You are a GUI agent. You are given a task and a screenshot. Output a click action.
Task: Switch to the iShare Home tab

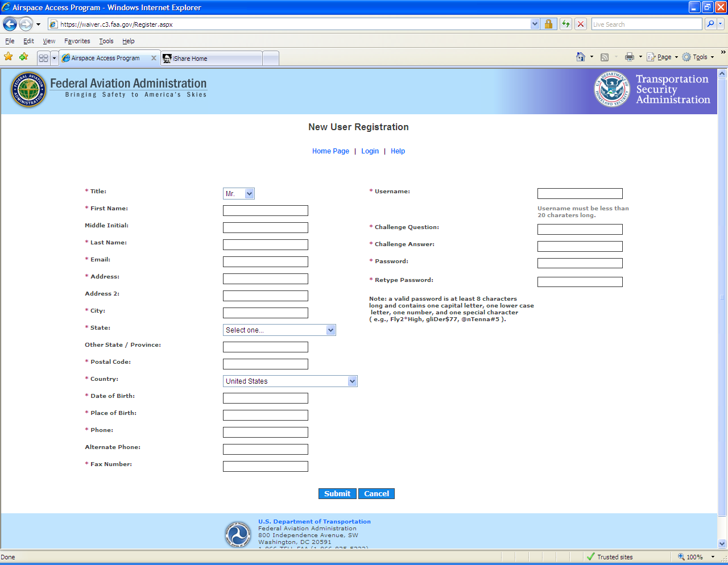click(x=212, y=58)
